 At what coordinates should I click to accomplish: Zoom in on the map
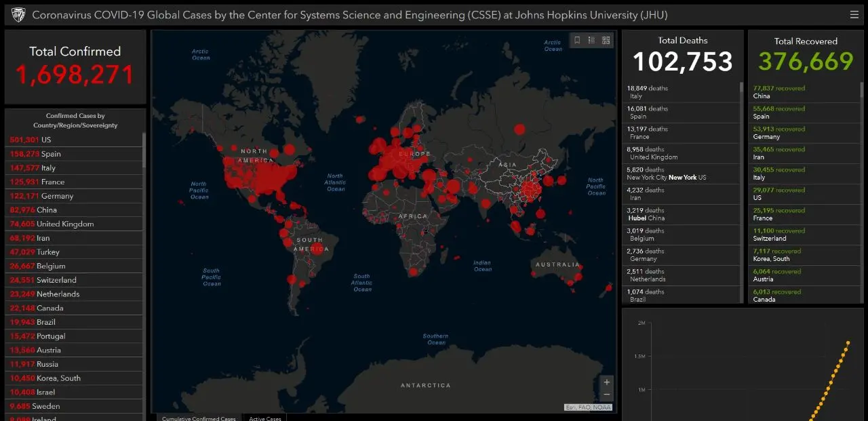(606, 382)
